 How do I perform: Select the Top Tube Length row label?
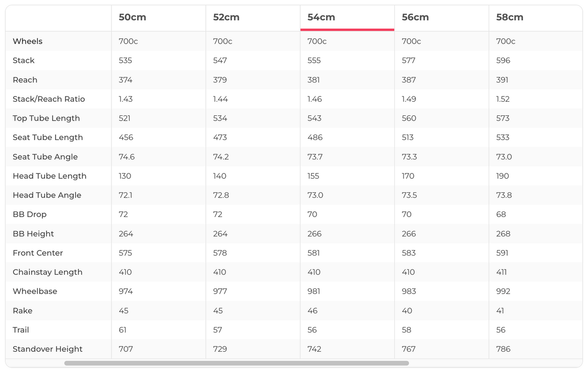pos(46,118)
